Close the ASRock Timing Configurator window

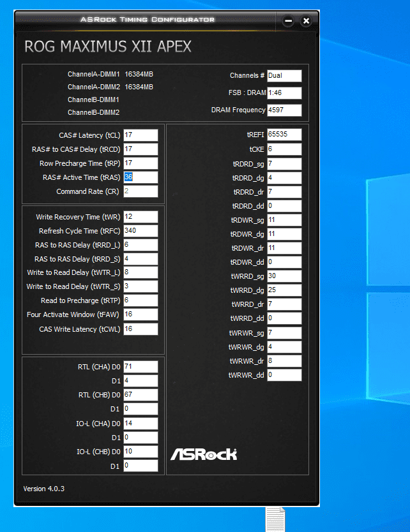click(306, 21)
